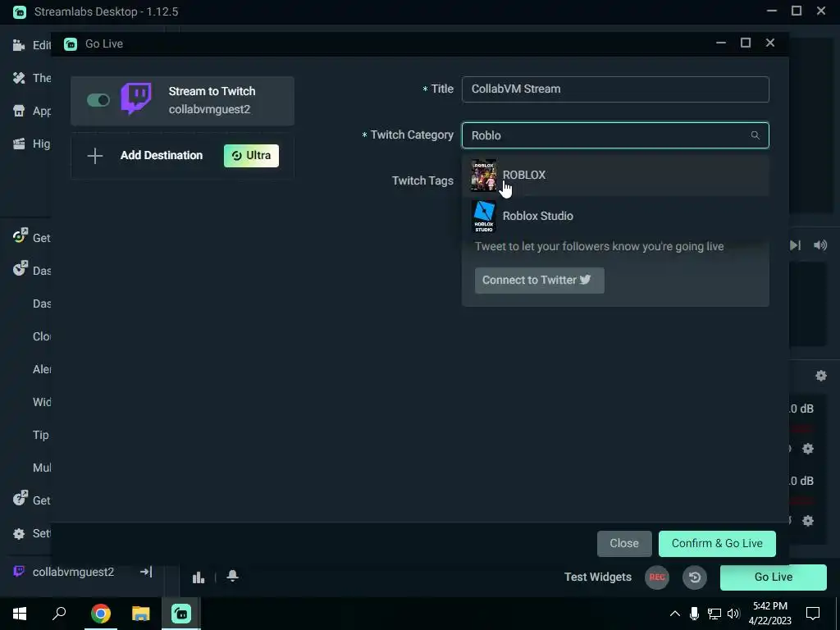
Task: Open the notifications bell icon
Action: click(x=232, y=577)
